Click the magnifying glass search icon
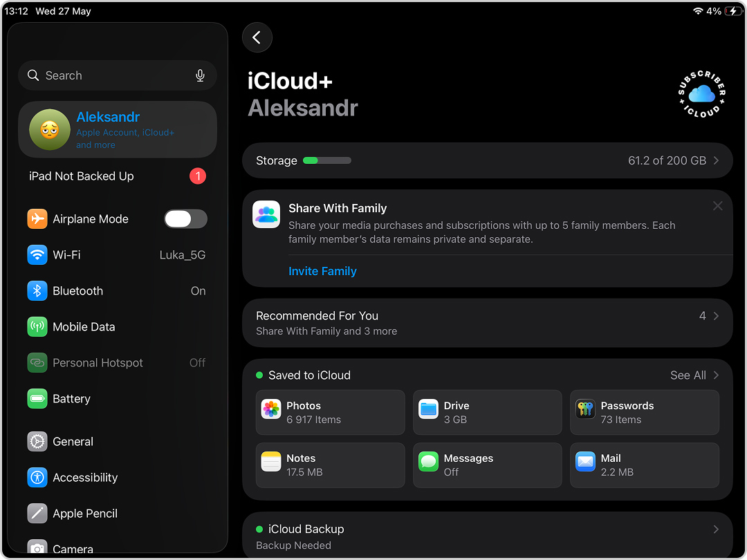The image size is (747, 560). click(33, 75)
